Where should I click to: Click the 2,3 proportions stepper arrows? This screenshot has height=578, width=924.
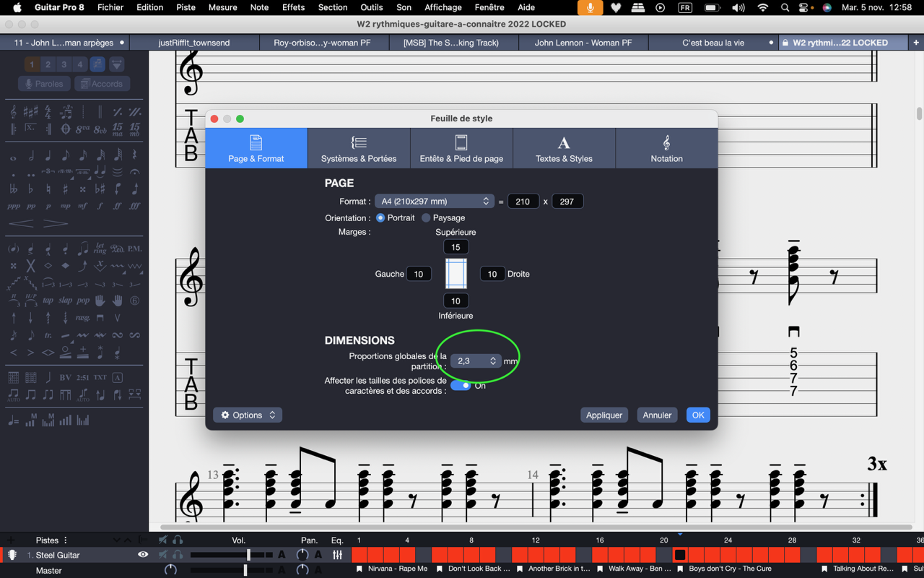click(493, 361)
